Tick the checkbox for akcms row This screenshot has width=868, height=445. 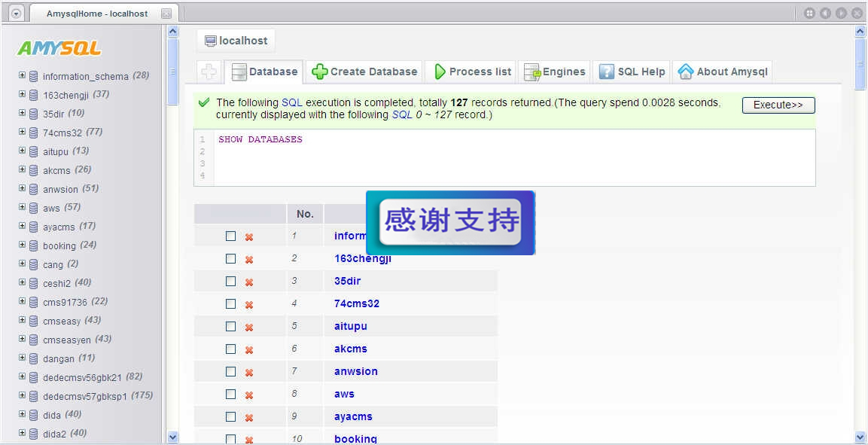point(231,349)
